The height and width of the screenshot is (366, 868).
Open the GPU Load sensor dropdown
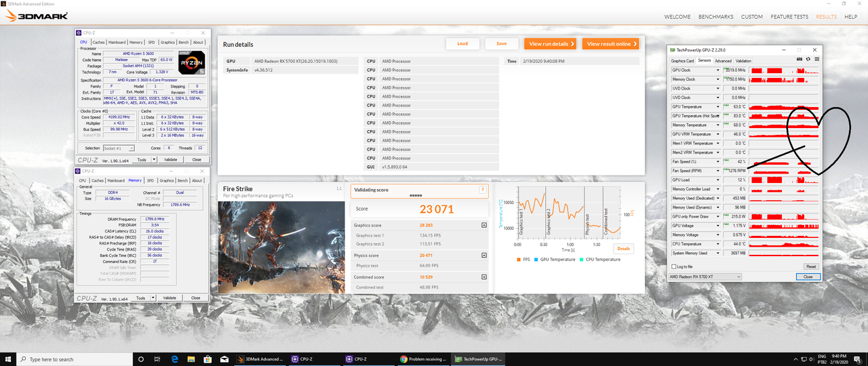(x=718, y=180)
